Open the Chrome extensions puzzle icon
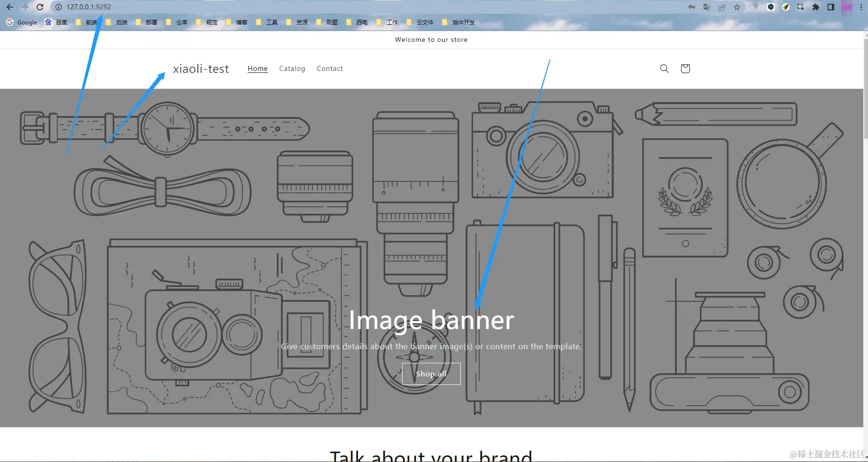The height and width of the screenshot is (462, 868). click(816, 7)
